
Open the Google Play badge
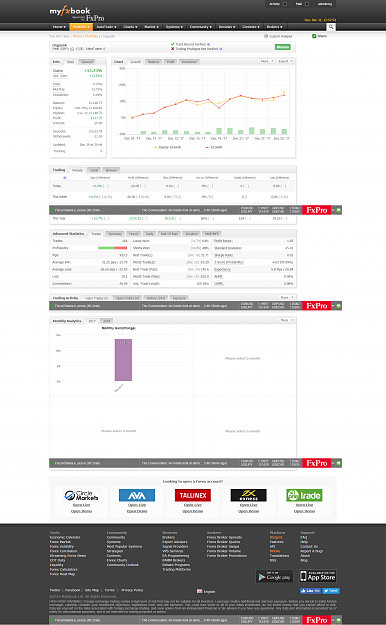pos(274,576)
